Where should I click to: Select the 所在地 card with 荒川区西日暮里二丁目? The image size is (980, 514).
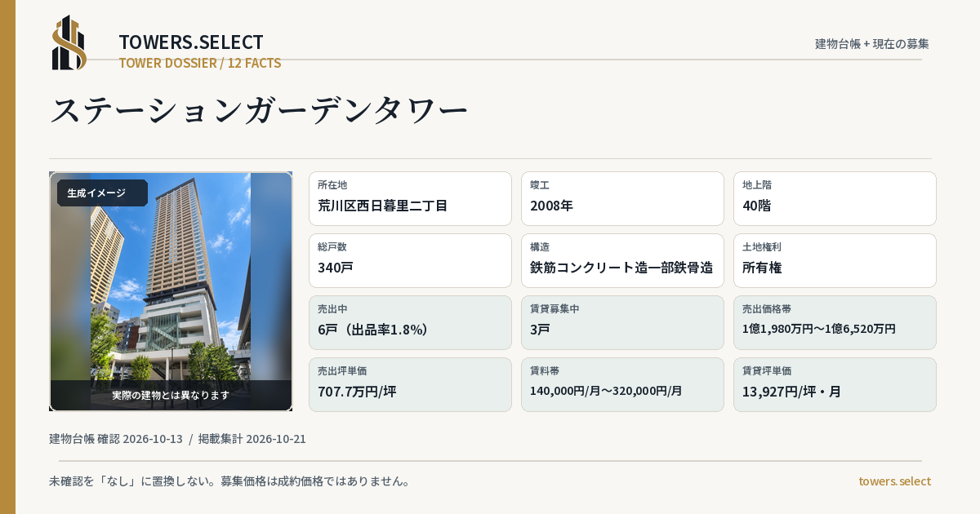click(x=410, y=198)
